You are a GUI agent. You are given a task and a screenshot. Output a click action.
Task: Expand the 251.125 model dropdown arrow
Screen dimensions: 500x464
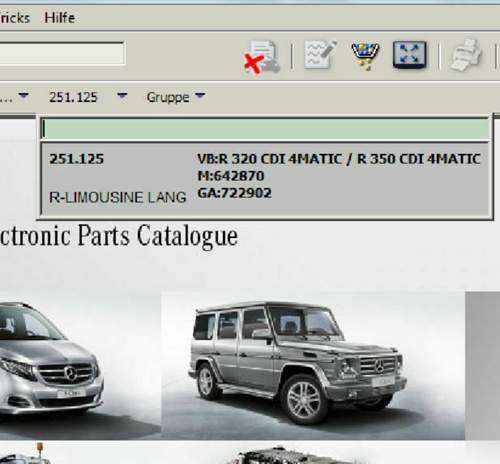[x=122, y=96]
